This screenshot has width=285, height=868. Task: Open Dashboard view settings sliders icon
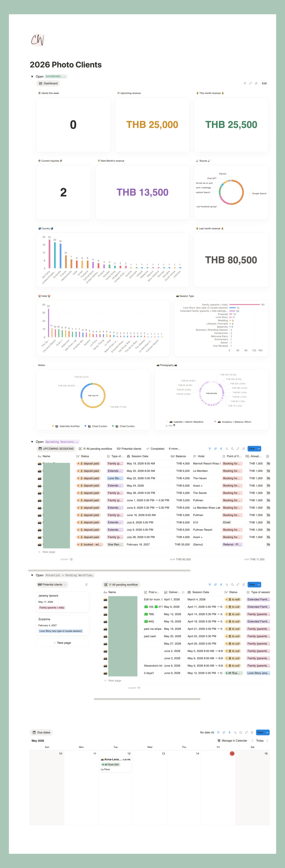[256, 83]
